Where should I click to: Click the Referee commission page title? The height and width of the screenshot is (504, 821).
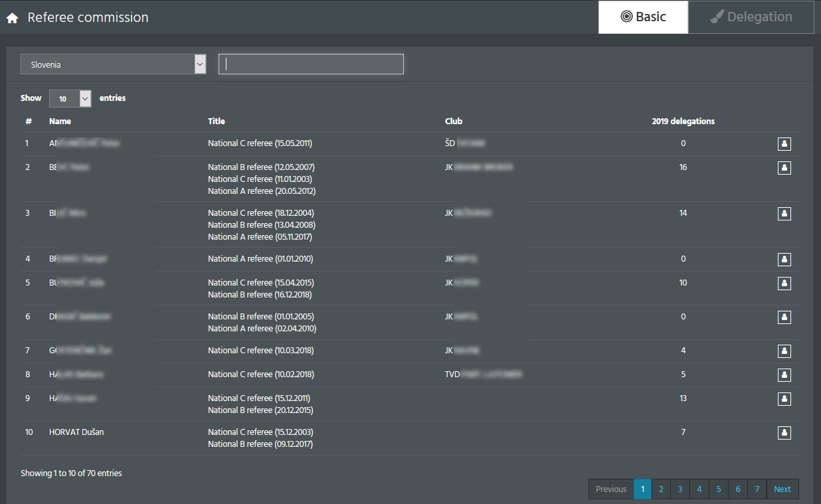coord(88,18)
